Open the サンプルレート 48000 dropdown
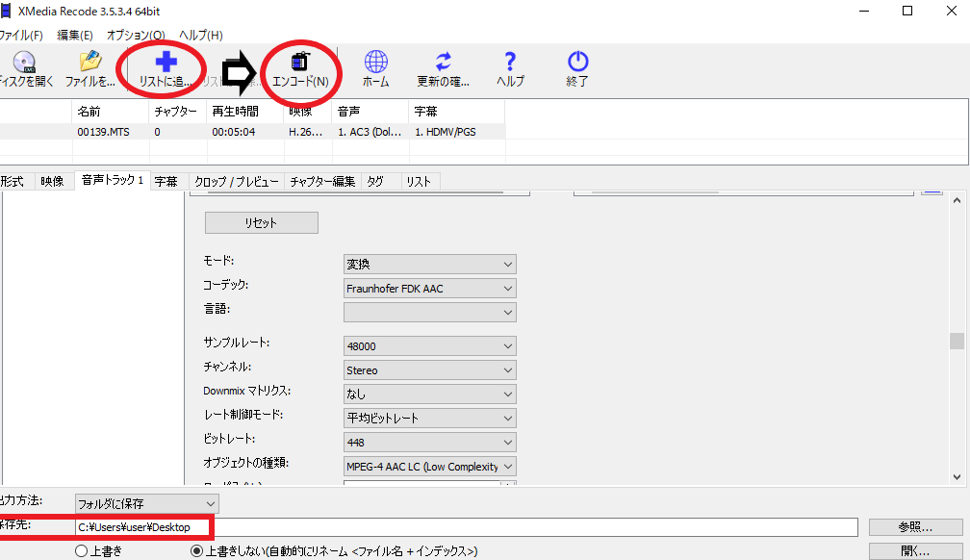This screenshot has width=970, height=560. [x=429, y=345]
